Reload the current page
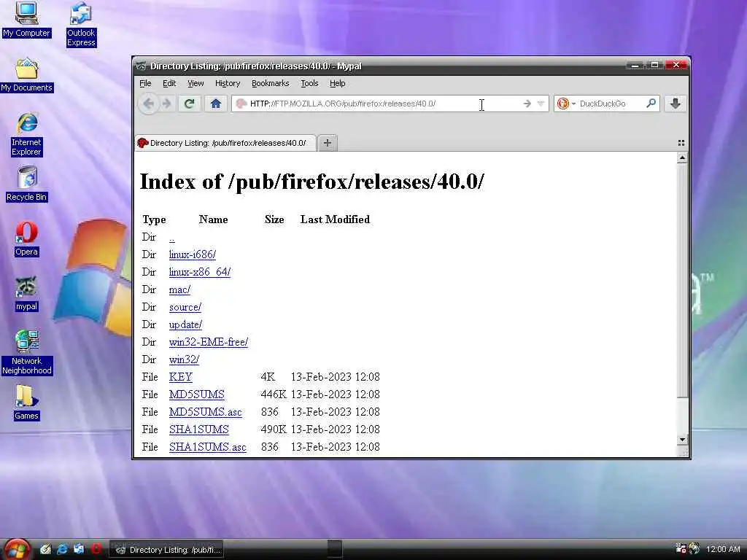Viewport: 747px width, 560px height. pyautogui.click(x=189, y=104)
